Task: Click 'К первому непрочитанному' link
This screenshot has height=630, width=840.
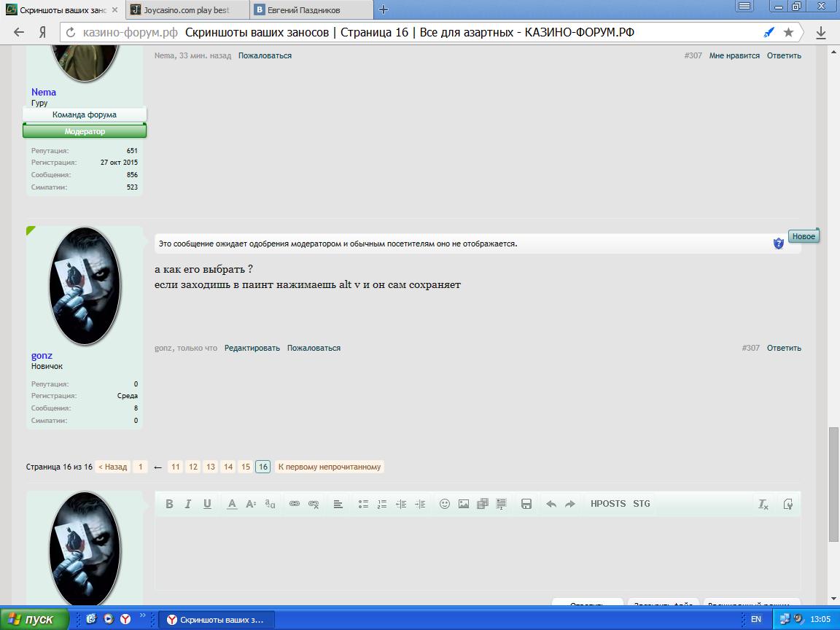Action: click(x=330, y=467)
